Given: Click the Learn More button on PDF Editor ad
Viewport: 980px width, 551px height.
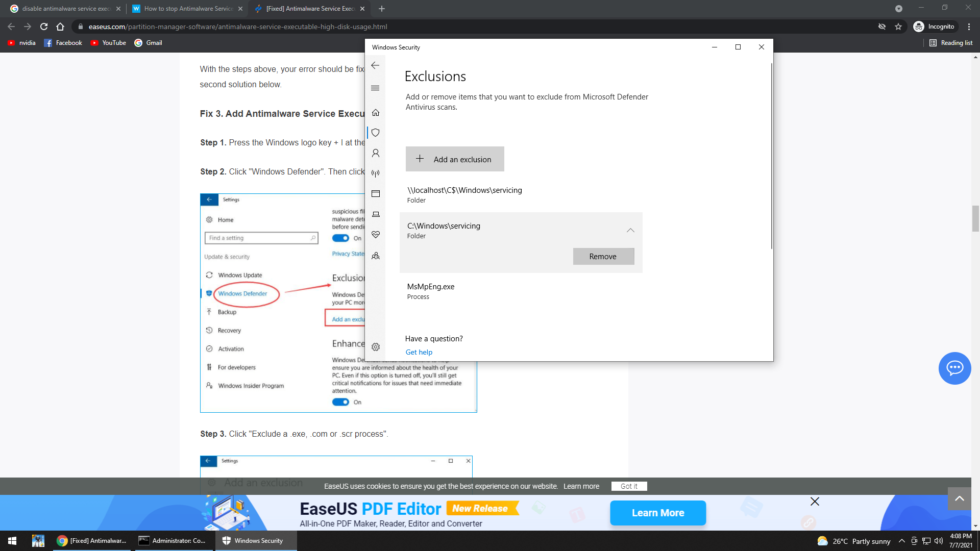Looking at the screenshot, I should tap(658, 513).
